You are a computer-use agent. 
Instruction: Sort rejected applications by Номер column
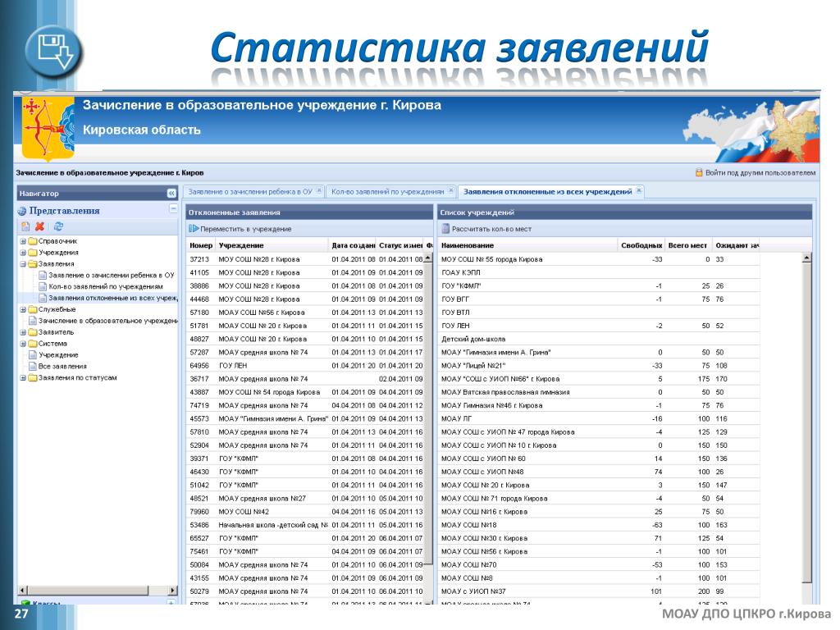201,245
